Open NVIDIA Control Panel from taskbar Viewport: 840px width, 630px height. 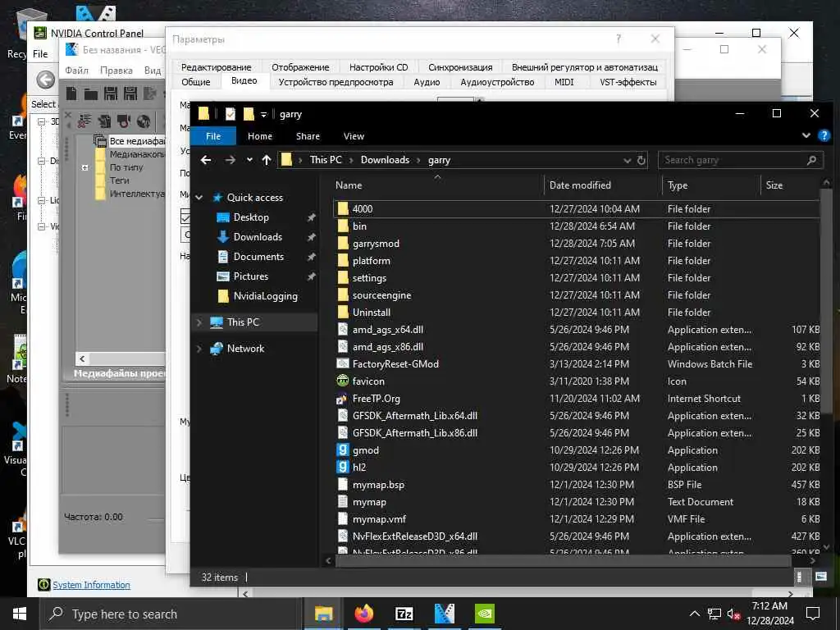pyautogui.click(x=484, y=614)
